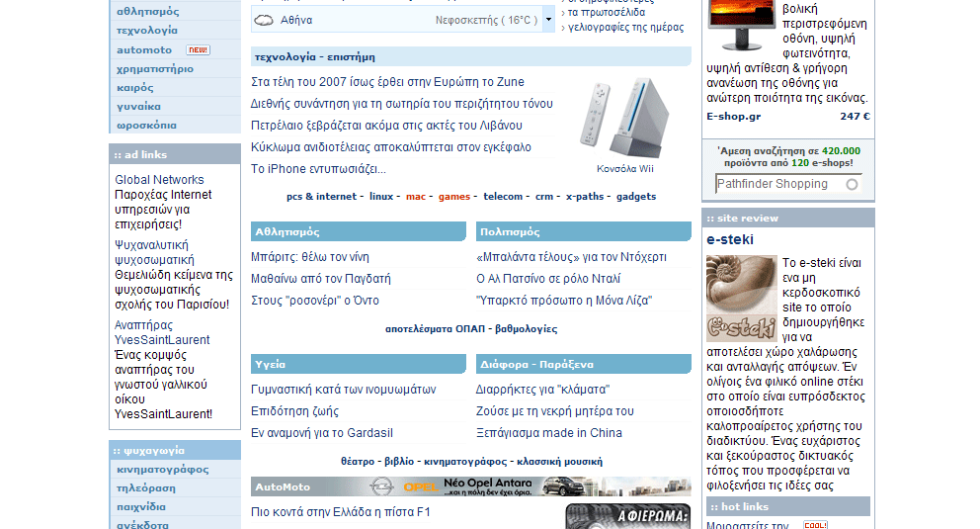
Task: Read the Πιο κοντά στην Ελλάδα F1 article
Action: click(x=341, y=512)
